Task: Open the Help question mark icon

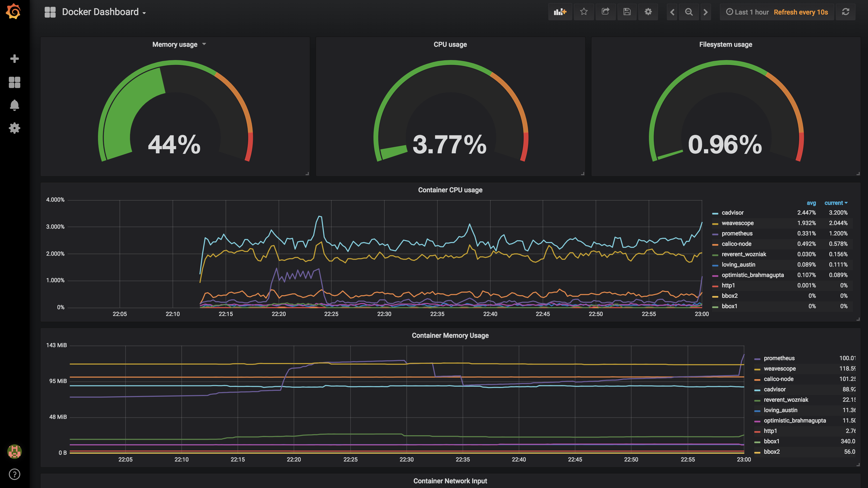Action: coord(15,474)
